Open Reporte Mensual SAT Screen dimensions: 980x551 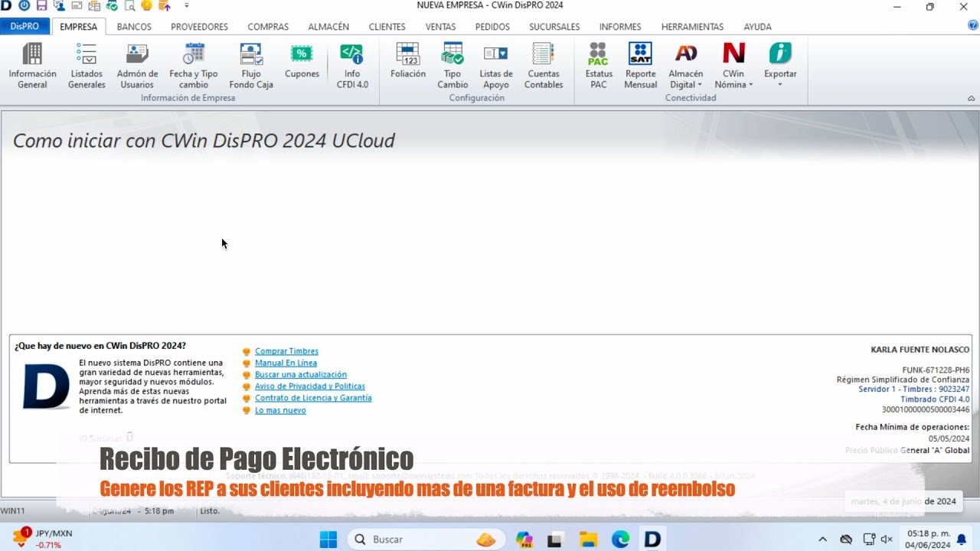(640, 66)
